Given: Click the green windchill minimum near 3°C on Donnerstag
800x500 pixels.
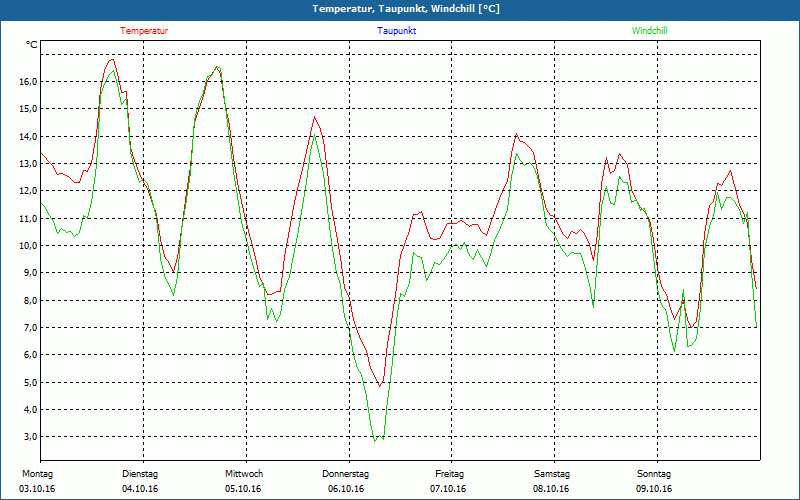Looking at the screenshot, I should (375, 440).
